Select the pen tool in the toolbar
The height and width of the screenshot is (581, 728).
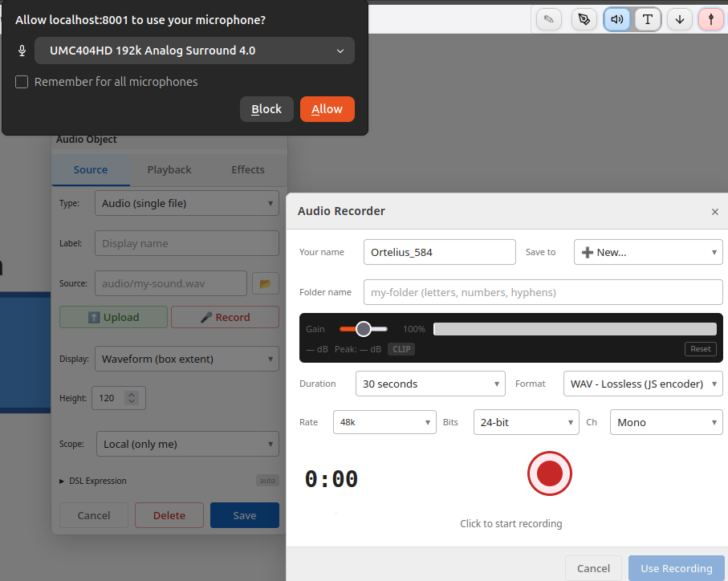584,19
